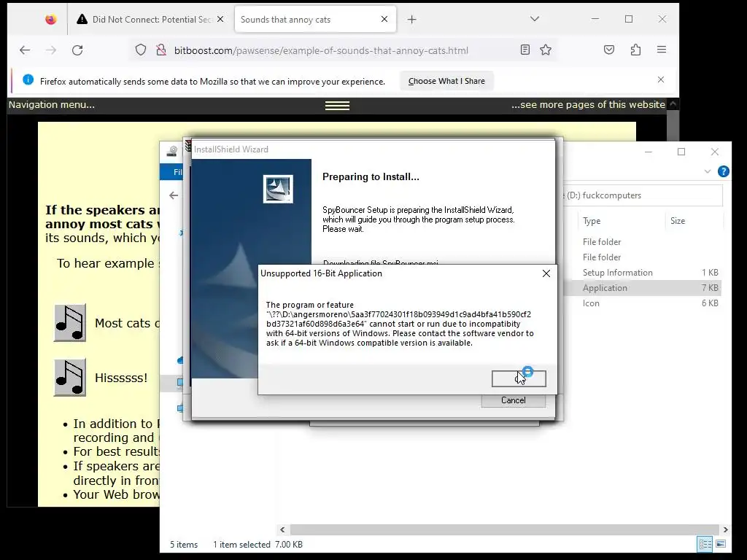This screenshot has width=747, height=560.
Task: Click the Firefox address bar URL
Action: [321, 50]
